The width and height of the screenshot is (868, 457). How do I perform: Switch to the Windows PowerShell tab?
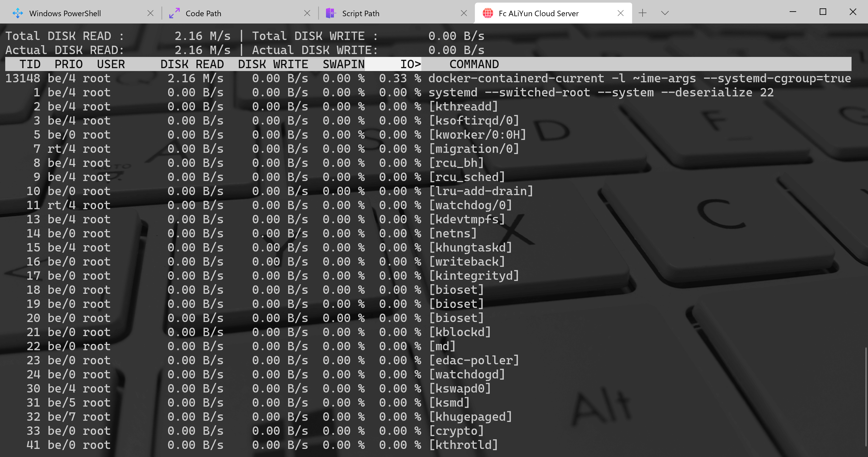click(x=65, y=13)
